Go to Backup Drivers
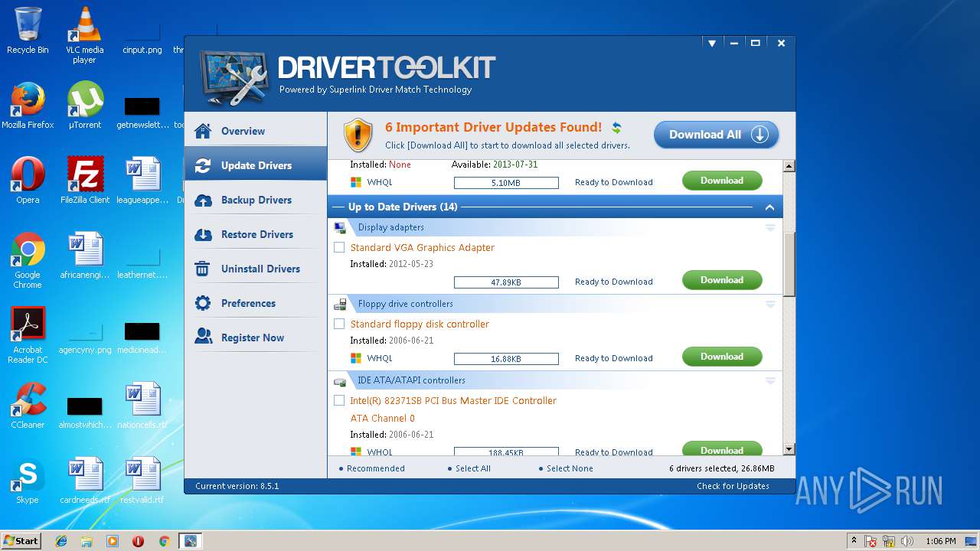 pos(256,200)
